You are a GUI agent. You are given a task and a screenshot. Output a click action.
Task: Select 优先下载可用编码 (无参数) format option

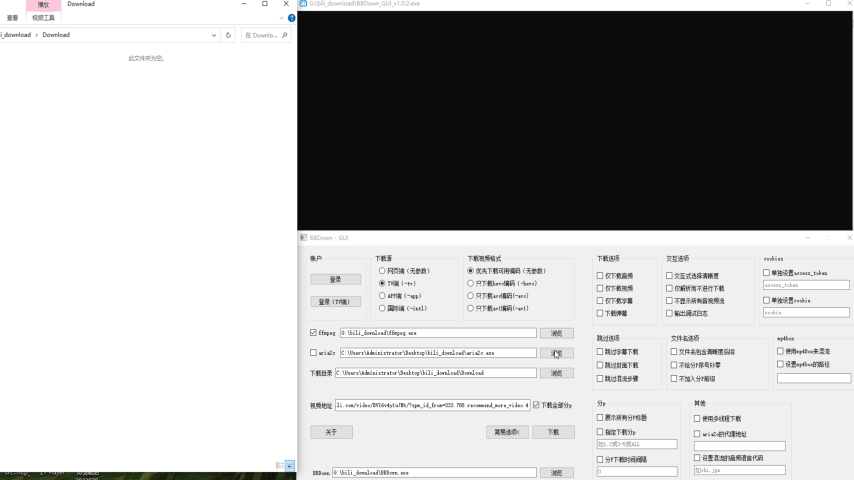pyautogui.click(x=507, y=271)
